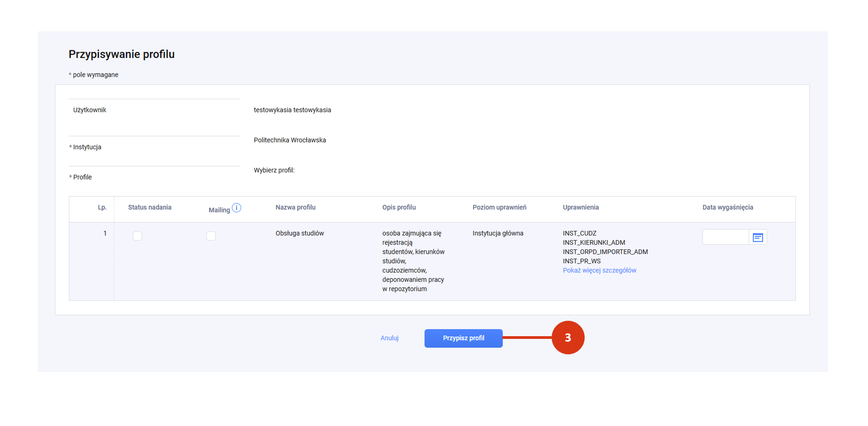Click the Instytucja główna cell
Viewport: 868px width, 426px height.
click(x=498, y=233)
